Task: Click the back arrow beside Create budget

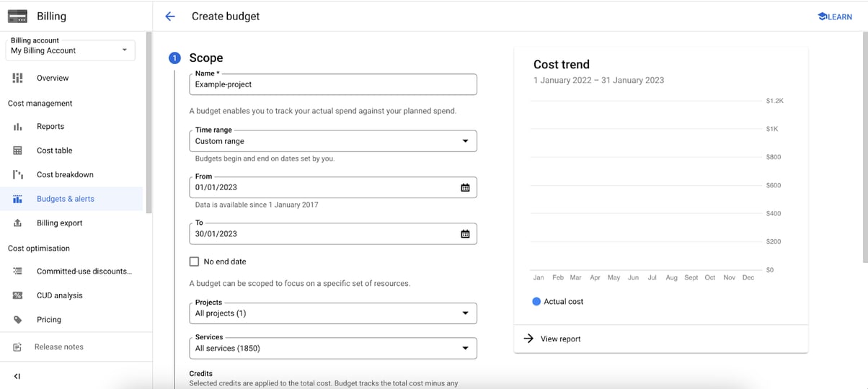Action: (170, 17)
